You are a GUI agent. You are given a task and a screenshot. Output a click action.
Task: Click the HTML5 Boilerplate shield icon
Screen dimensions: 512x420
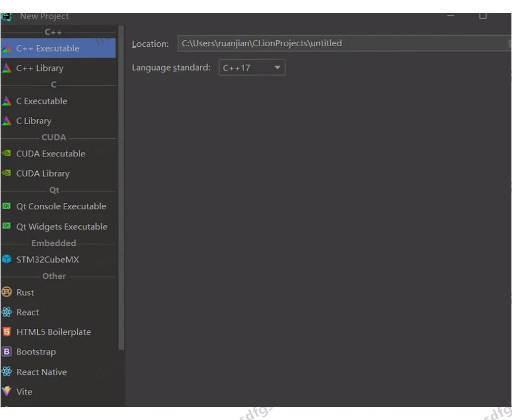click(x=7, y=332)
